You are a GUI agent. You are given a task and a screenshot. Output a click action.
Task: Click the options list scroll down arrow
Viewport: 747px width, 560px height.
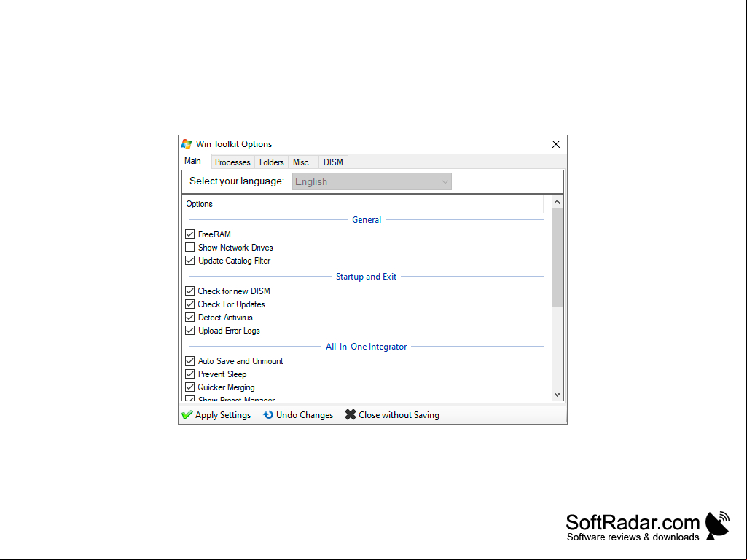tap(557, 394)
